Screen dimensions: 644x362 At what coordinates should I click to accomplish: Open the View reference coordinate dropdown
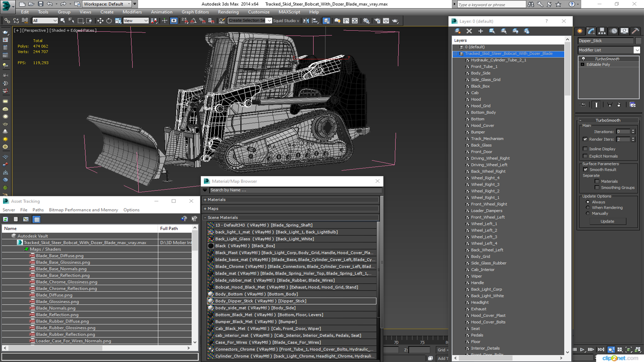136,21
